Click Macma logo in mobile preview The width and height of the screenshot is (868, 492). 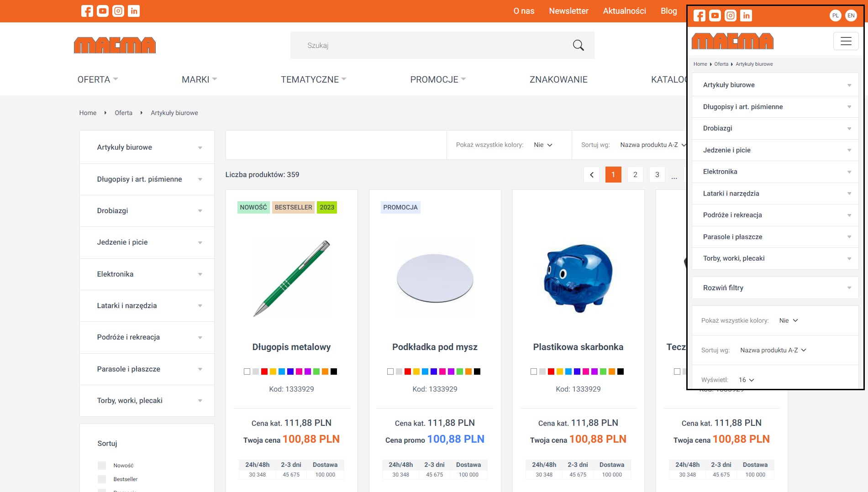732,41
